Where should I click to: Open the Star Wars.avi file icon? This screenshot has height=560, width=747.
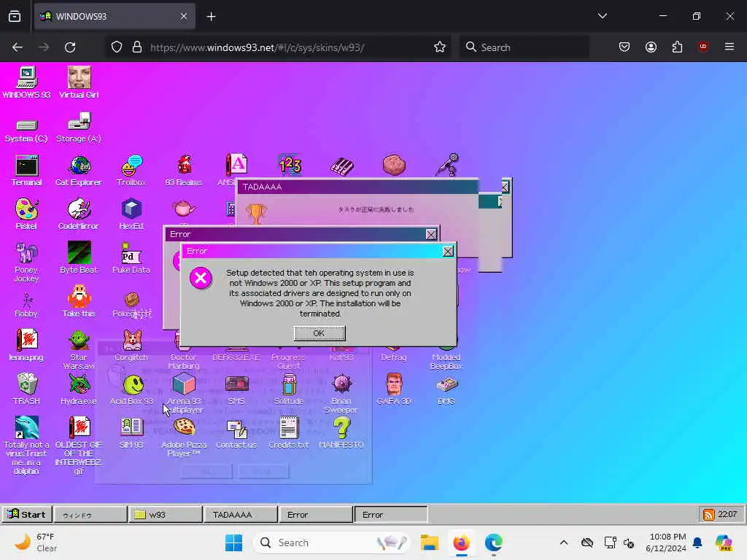[x=79, y=350]
